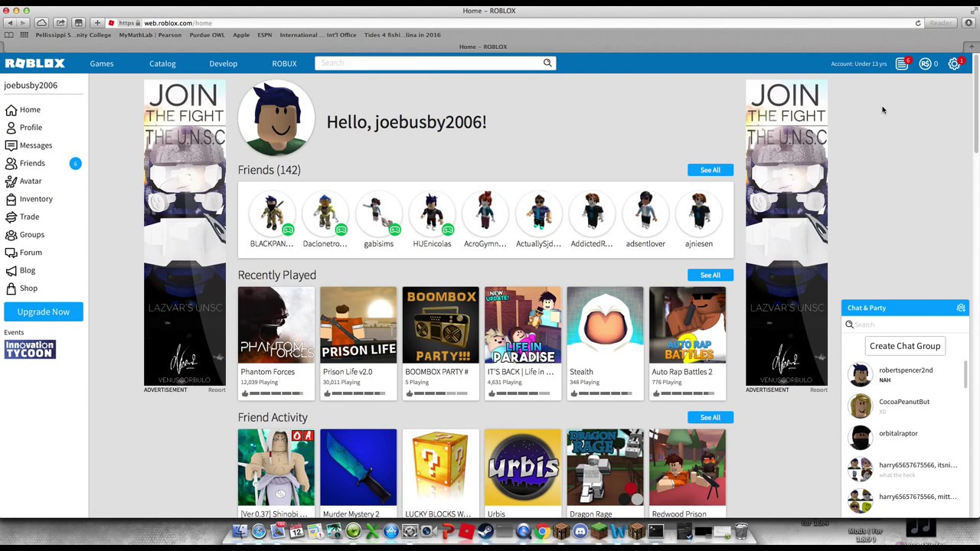Click the Home sidebar icon

click(x=11, y=109)
